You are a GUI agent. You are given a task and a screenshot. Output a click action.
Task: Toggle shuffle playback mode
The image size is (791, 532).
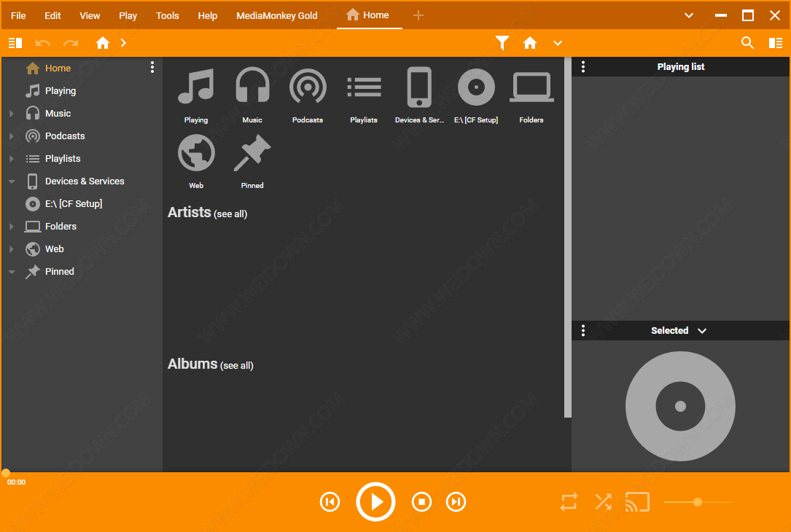tap(603, 501)
